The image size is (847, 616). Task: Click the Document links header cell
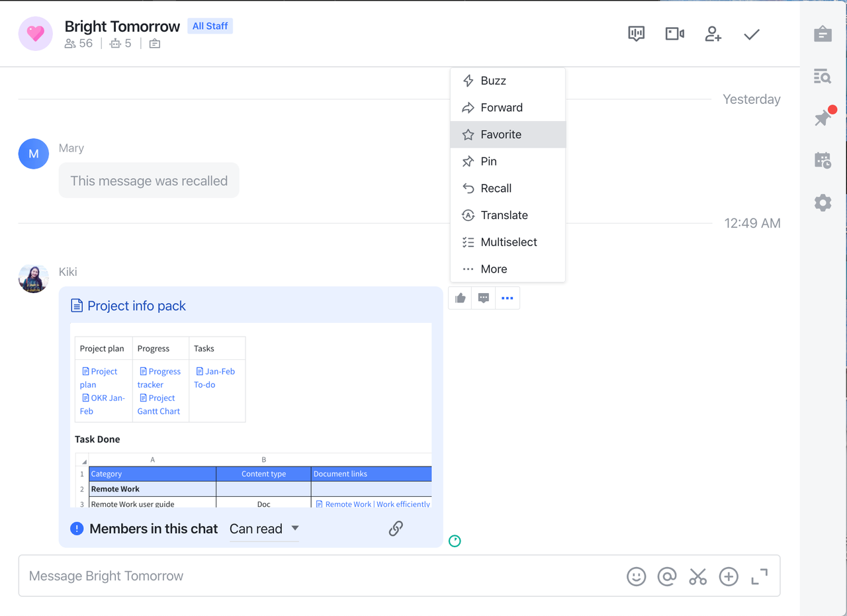(x=371, y=474)
